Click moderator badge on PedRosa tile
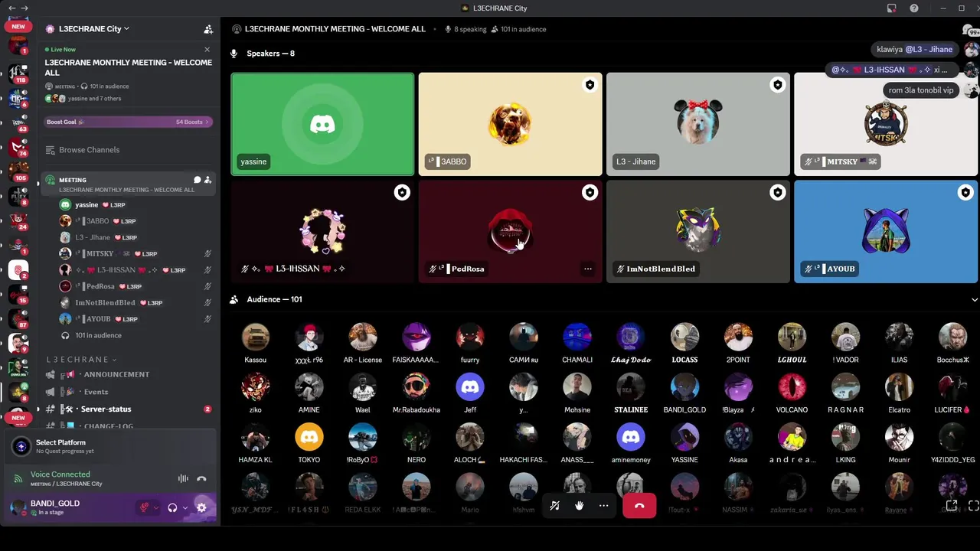This screenshot has height=551, width=980. coord(590,193)
